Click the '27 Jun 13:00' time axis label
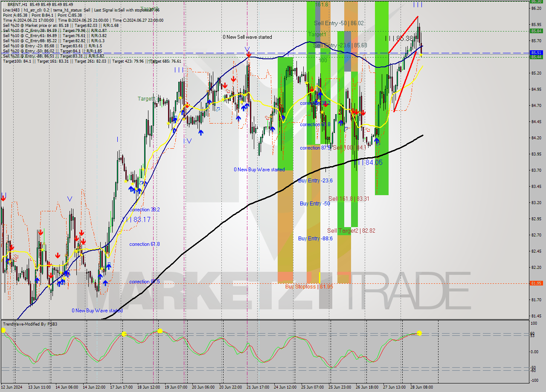 (394, 387)
